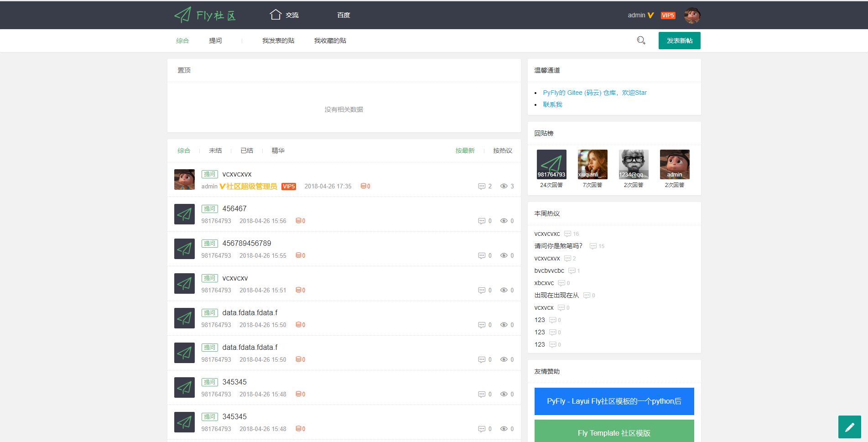Click the paper plane avatar of the 456789456789 post
Viewport: 868px width, 442px height.
point(184,249)
